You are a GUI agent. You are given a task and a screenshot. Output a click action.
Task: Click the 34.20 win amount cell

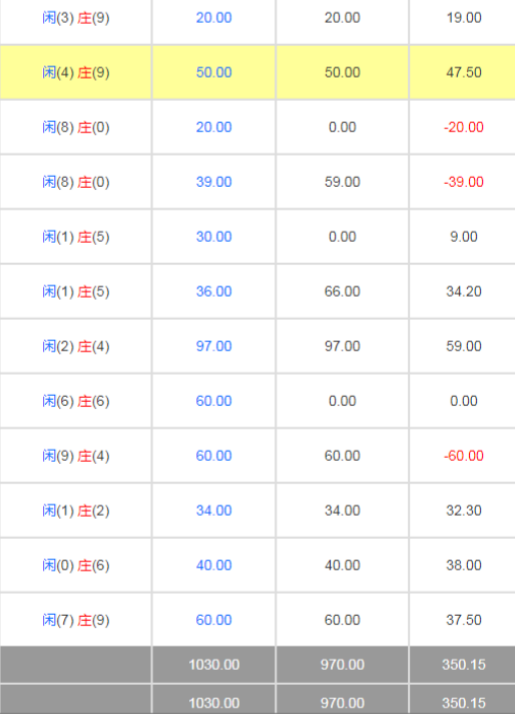464,291
